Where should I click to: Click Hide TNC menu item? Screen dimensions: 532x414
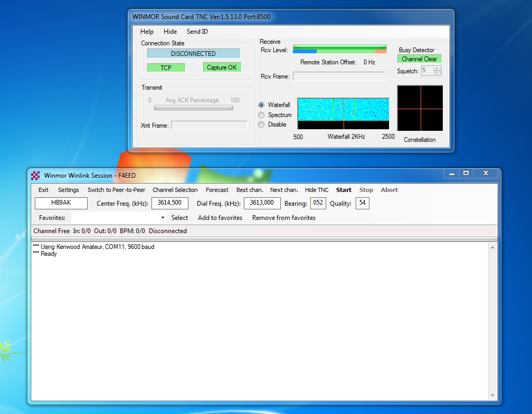[x=317, y=190]
